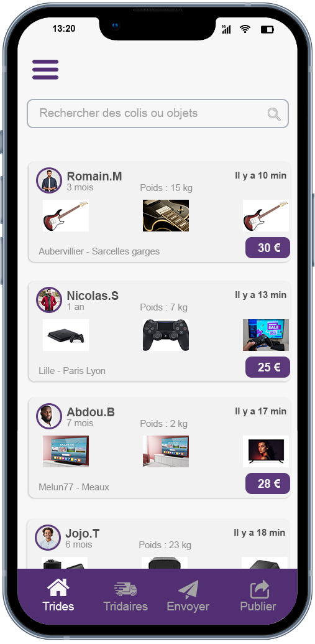Click the Romain.M username
315x644 pixels.
coord(94,176)
